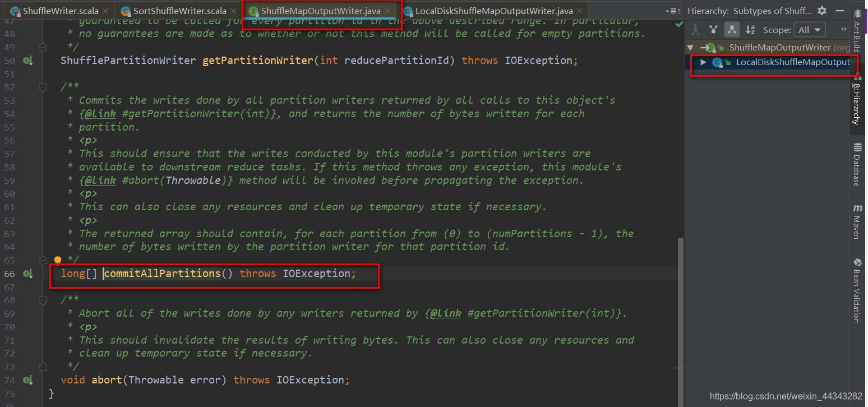Close the SortShuffleWriter.scala tab

coord(234,11)
